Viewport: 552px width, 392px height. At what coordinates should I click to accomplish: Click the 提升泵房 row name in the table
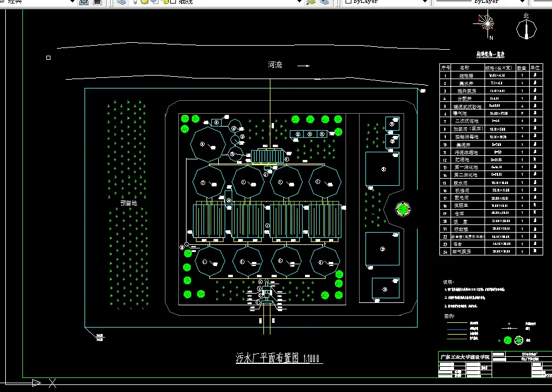(467, 91)
